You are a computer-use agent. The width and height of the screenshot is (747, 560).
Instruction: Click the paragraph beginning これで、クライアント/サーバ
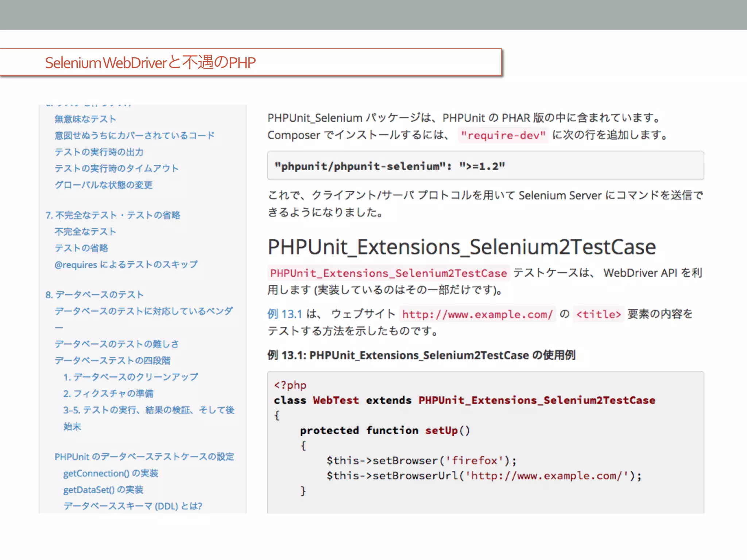click(x=485, y=203)
